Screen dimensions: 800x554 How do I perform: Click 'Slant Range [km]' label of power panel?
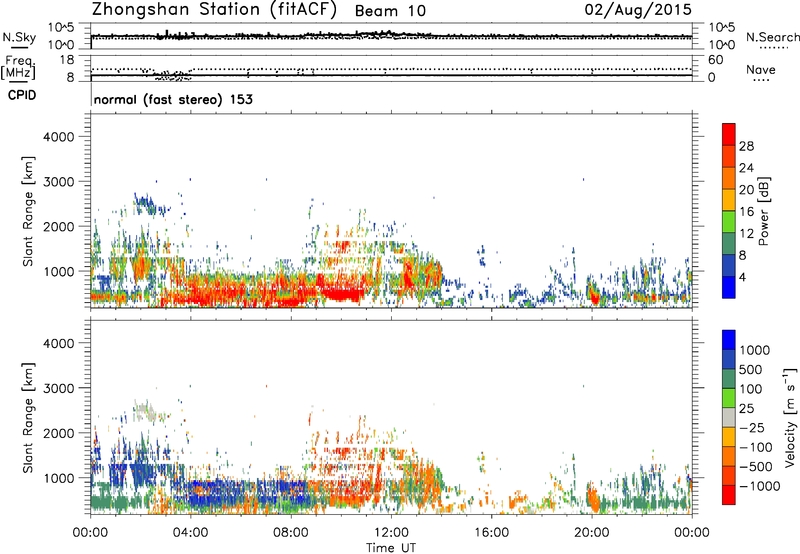28,211
